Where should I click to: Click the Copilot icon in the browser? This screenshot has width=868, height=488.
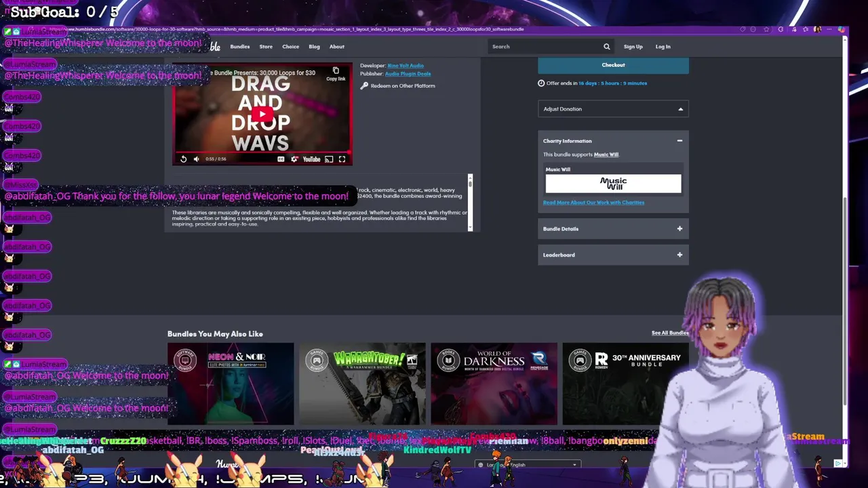click(841, 29)
